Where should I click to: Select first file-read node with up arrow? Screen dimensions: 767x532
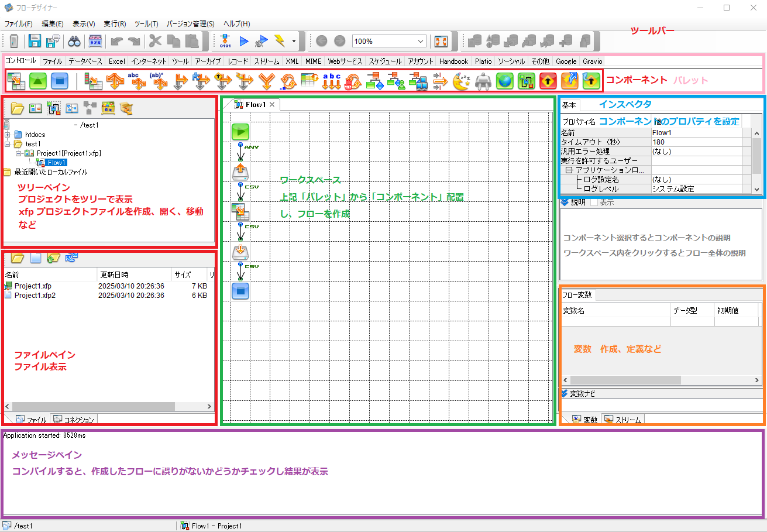[240, 171]
